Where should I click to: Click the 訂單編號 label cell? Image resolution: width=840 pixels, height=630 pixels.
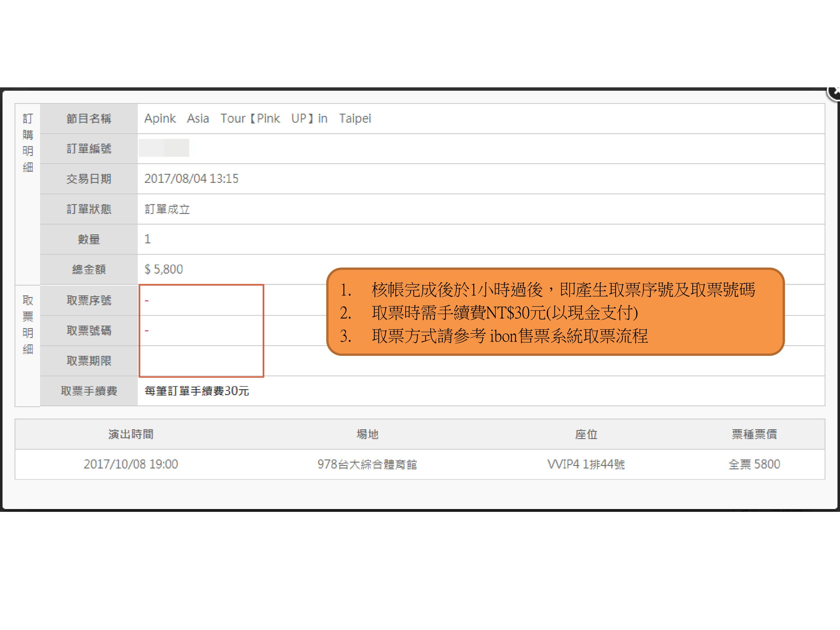pyautogui.click(x=89, y=148)
